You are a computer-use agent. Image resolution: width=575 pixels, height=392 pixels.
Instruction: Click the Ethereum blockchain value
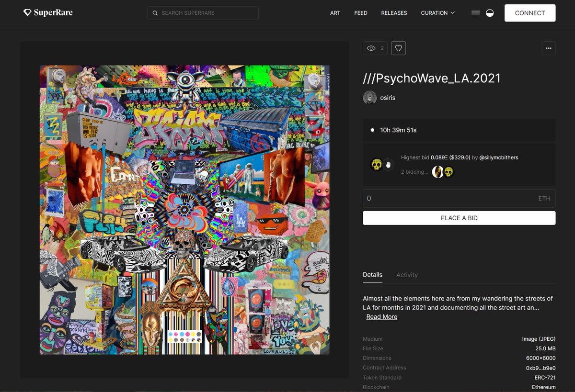[544, 387]
